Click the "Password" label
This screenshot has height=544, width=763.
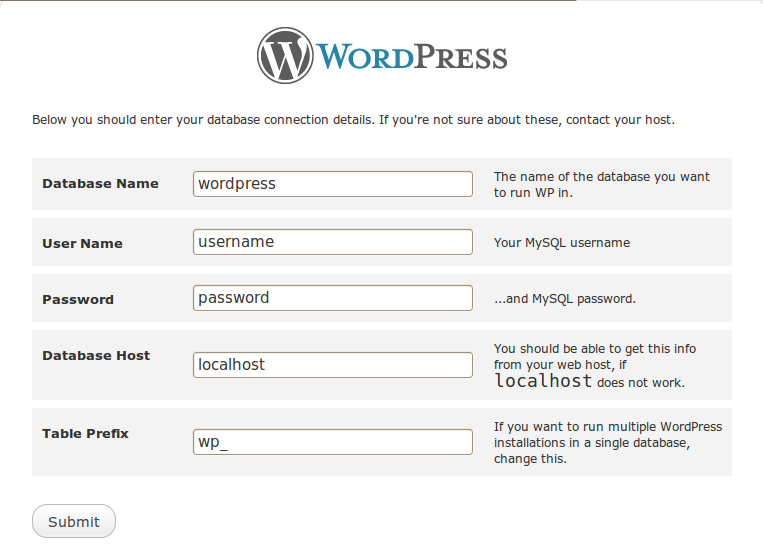pyautogui.click(x=78, y=299)
